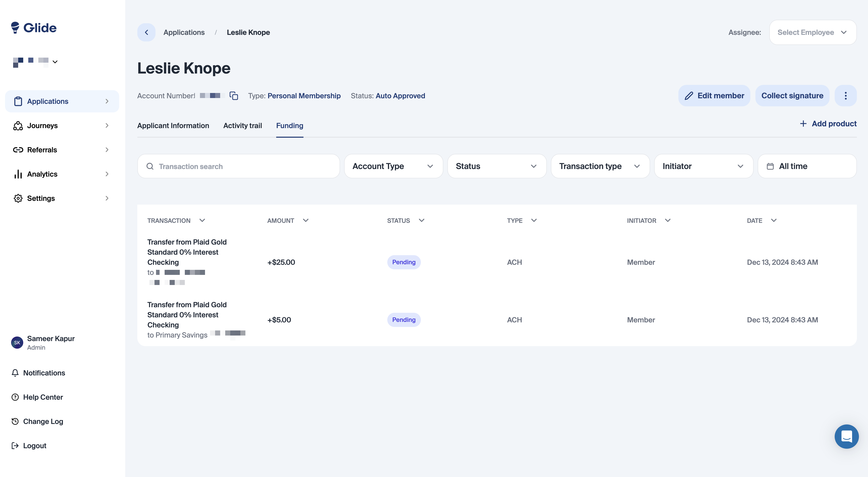Click the Collect signature button
868x477 pixels.
point(792,96)
